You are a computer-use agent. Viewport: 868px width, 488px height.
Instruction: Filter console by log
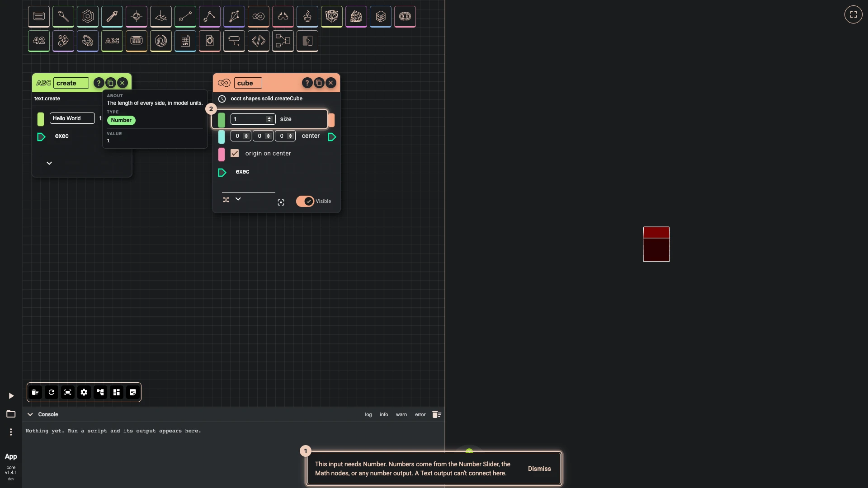tap(368, 414)
